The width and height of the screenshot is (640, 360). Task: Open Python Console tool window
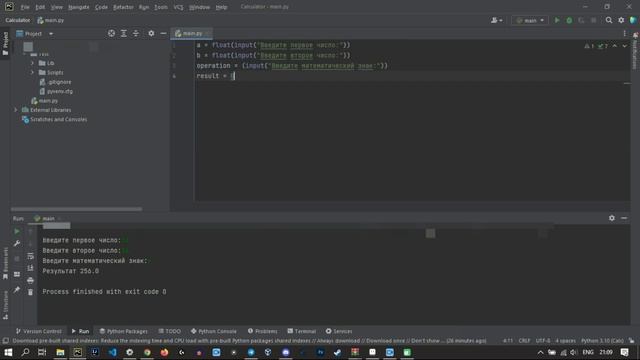click(213, 331)
